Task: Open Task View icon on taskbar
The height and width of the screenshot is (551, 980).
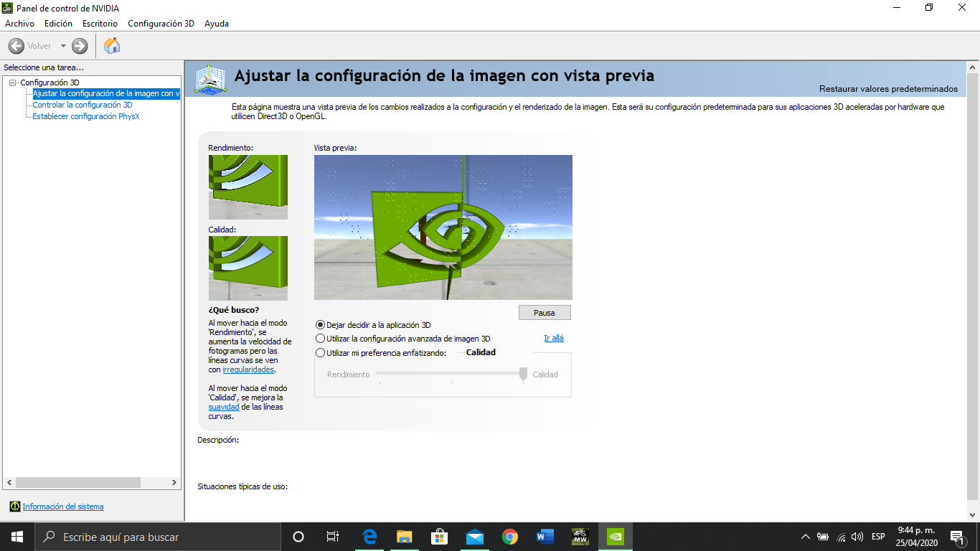Action: [x=333, y=537]
